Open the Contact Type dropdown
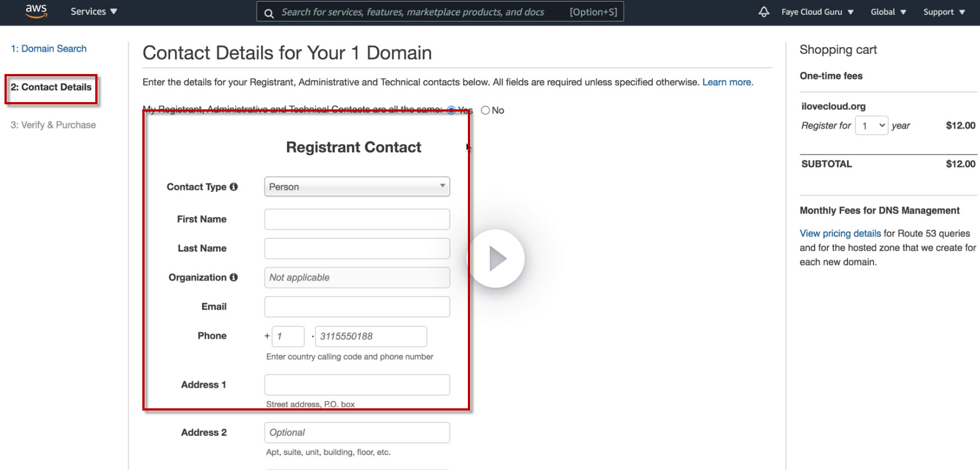Viewport: 980px width, 470px height. (357, 187)
